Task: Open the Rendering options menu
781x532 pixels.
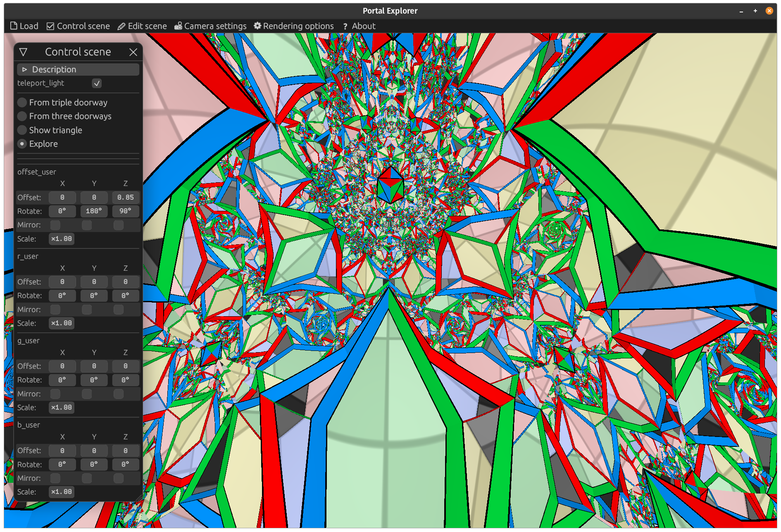Action: click(293, 26)
